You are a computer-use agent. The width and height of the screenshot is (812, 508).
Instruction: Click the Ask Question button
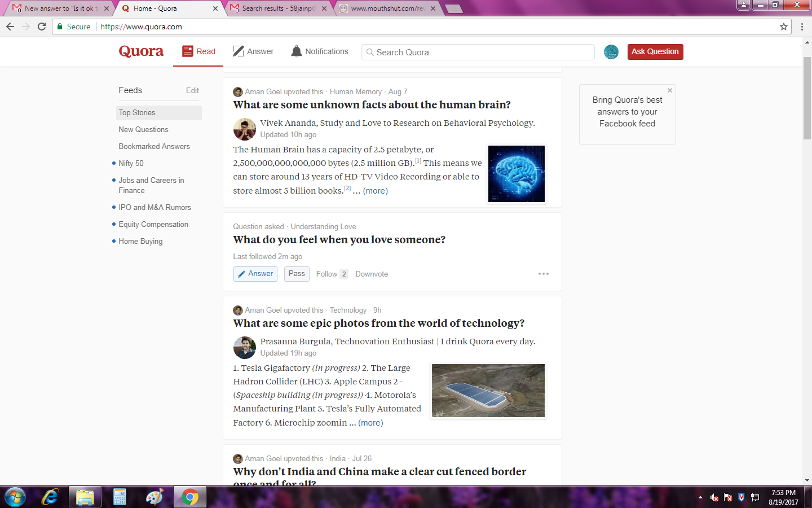655,51
